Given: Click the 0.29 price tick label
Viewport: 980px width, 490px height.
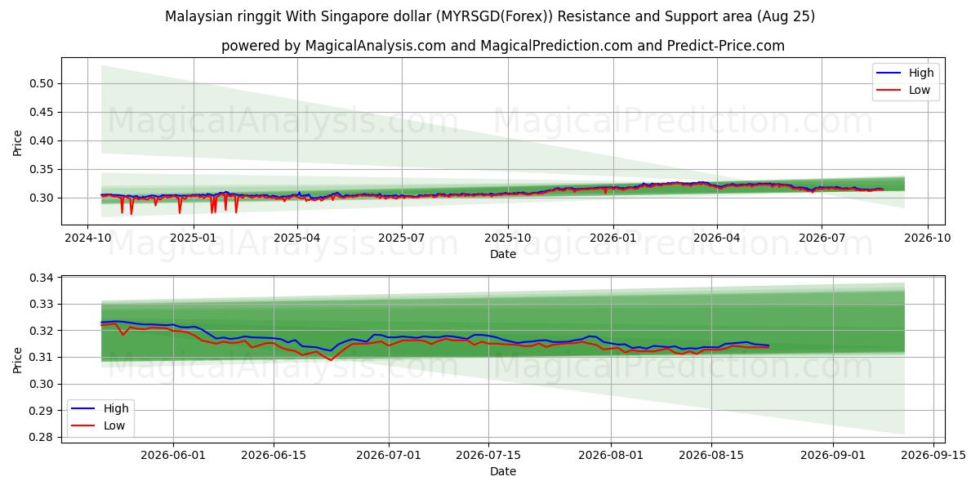Looking at the screenshot, I should 42,411.
